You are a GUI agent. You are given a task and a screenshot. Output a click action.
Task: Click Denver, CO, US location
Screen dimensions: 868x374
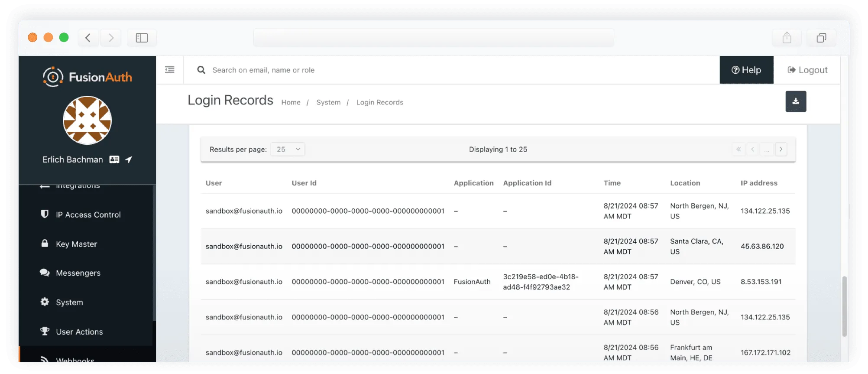coord(695,282)
